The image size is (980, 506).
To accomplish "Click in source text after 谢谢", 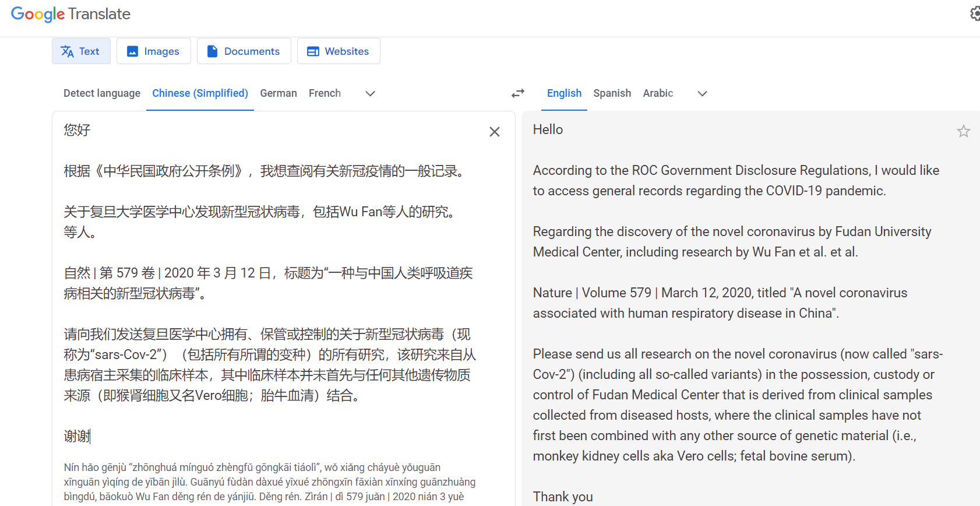I will 91,436.
